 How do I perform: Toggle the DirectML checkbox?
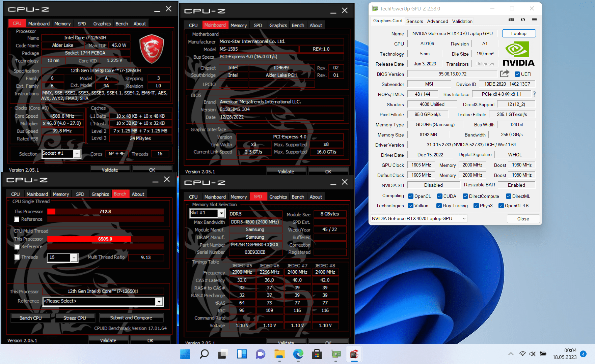point(508,196)
